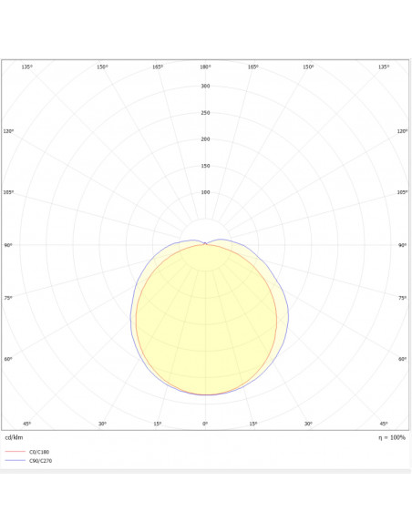Click the 105° label on left edge
412x532 pixels.
pyautogui.click(x=8, y=192)
